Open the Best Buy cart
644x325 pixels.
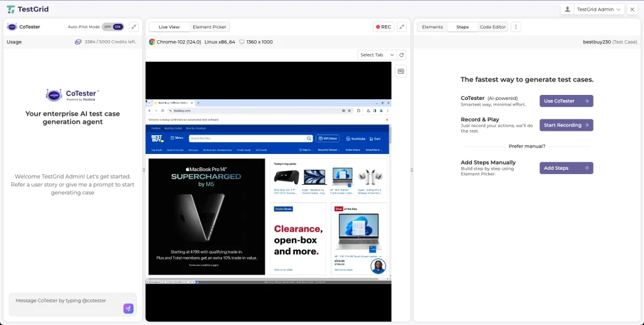(x=375, y=138)
